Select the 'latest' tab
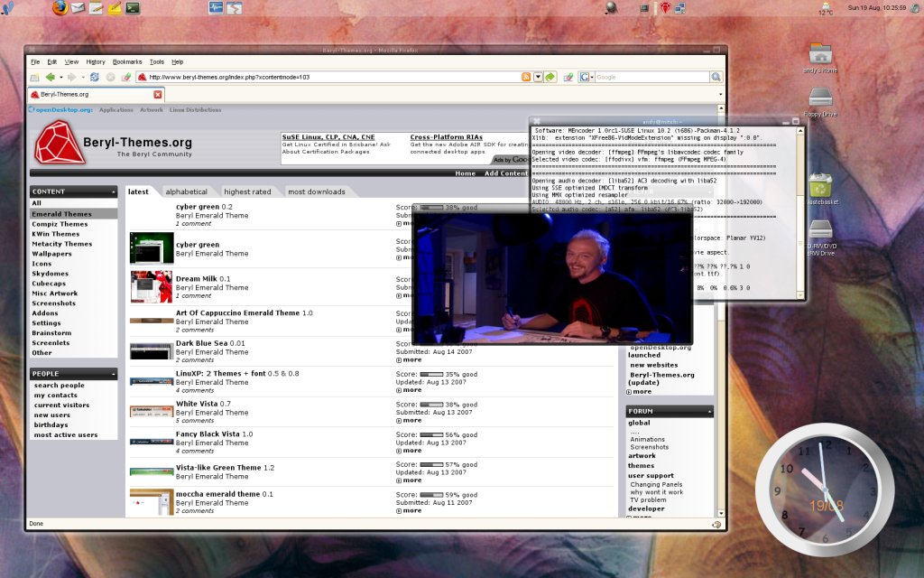This screenshot has width=924, height=578. coord(138,191)
